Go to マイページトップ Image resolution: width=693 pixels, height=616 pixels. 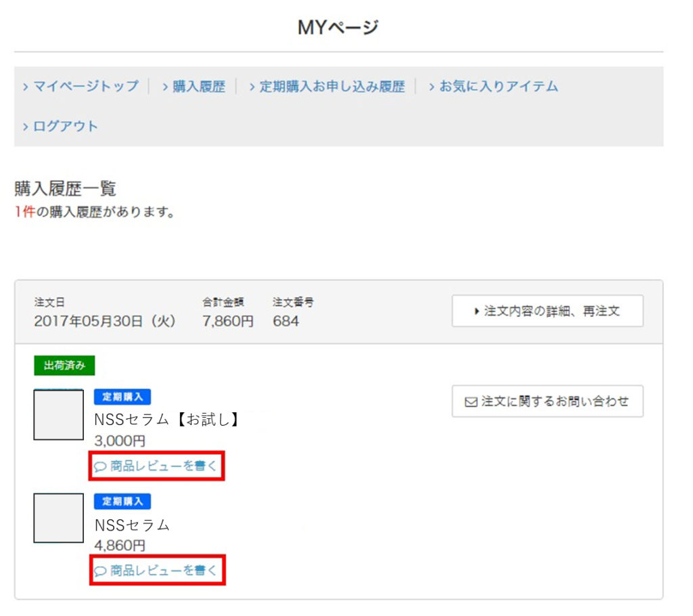85,87
